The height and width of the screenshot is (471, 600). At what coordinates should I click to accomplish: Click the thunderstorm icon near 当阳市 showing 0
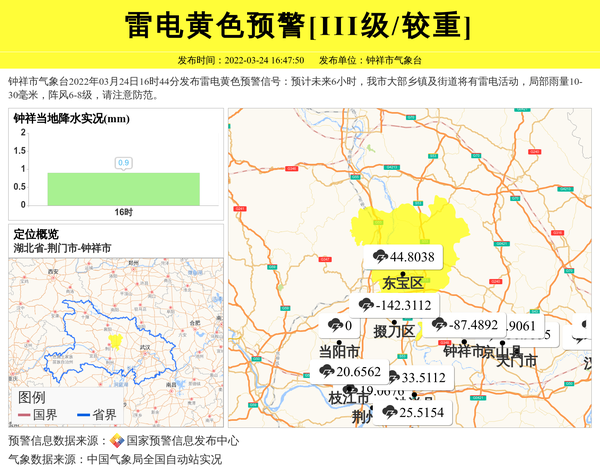(335, 326)
